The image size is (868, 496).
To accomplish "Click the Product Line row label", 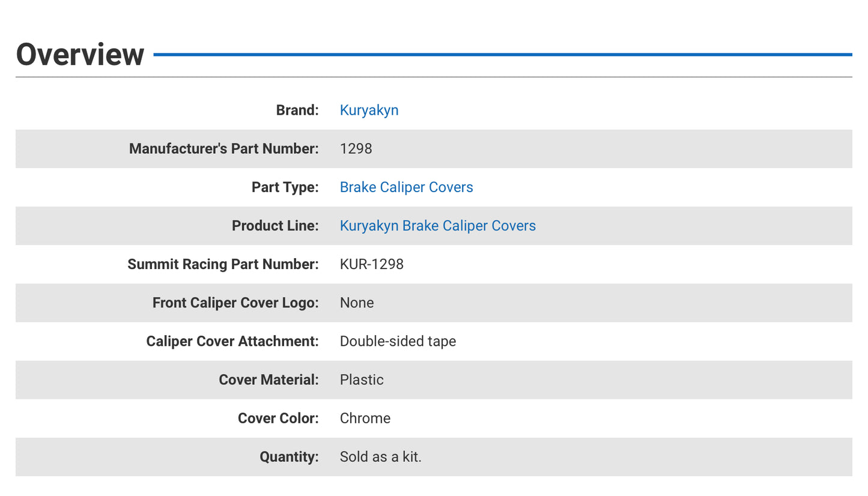I will 275,226.
